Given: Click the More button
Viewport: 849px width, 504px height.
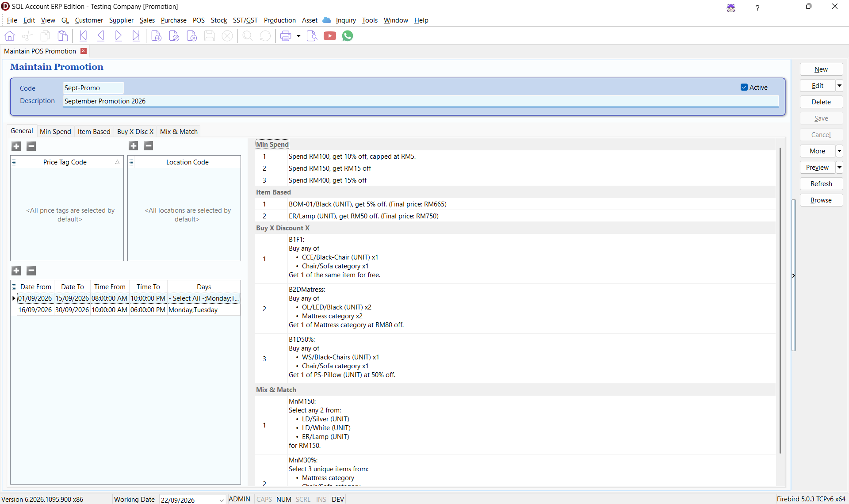Looking at the screenshot, I should pos(818,151).
